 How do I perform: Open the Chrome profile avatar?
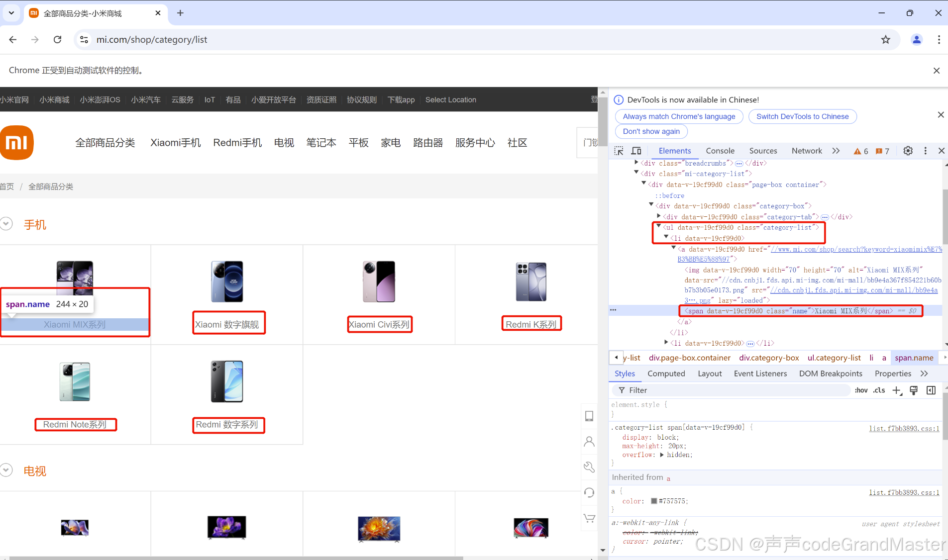[x=917, y=40]
